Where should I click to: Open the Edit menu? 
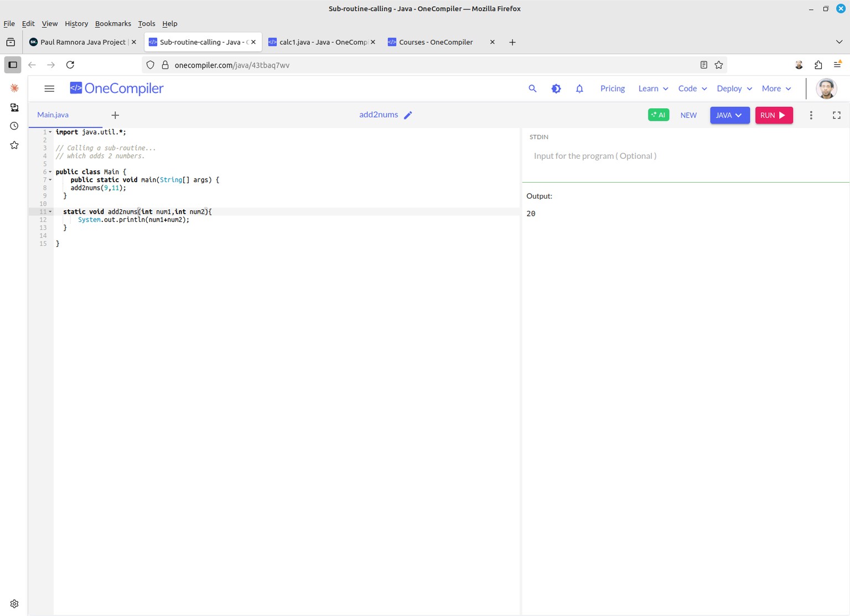click(x=28, y=23)
